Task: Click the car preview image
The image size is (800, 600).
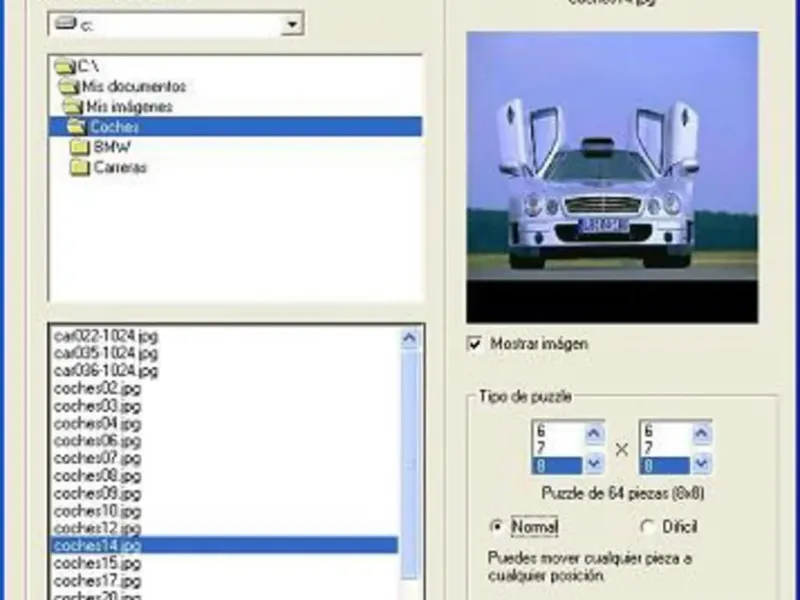Action: pos(612,177)
